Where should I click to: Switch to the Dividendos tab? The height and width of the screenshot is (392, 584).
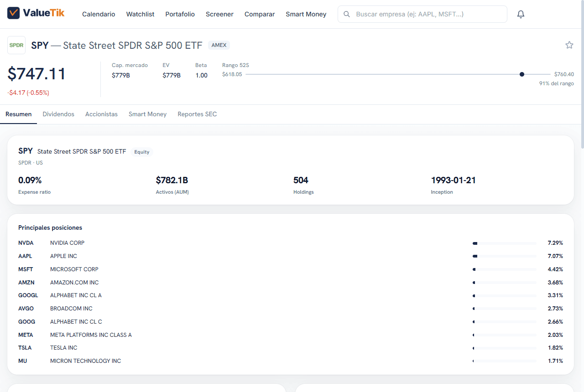[58, 114]
